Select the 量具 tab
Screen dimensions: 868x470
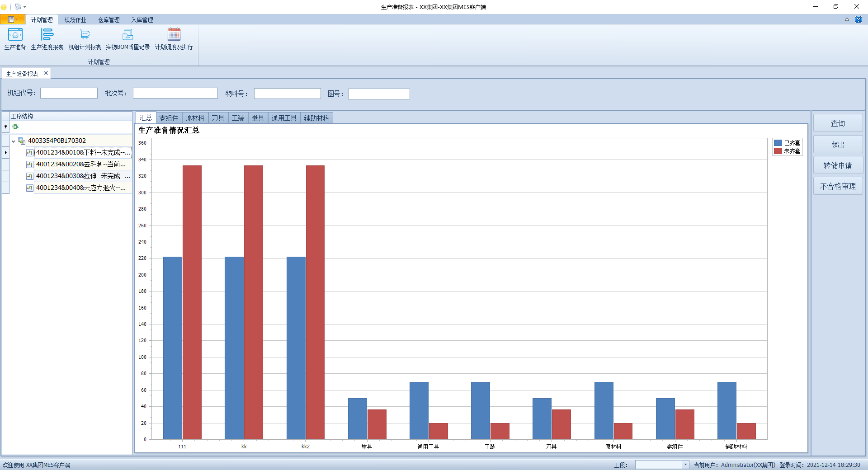tap(258, 118)
